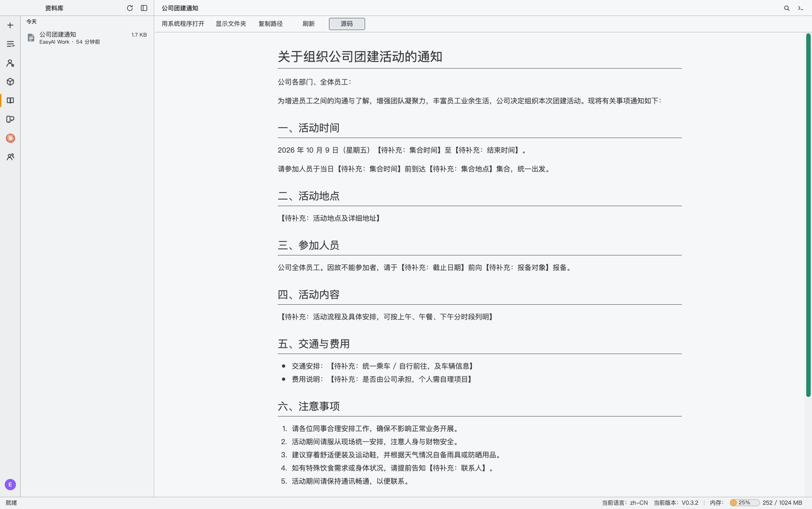
Task: Click 刷新 in the document toolbar
Action: (x=309, y=24)
